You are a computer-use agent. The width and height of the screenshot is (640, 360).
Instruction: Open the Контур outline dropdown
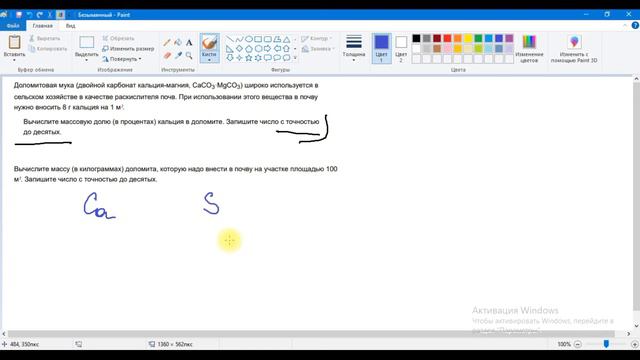click(x=317, y=38)
